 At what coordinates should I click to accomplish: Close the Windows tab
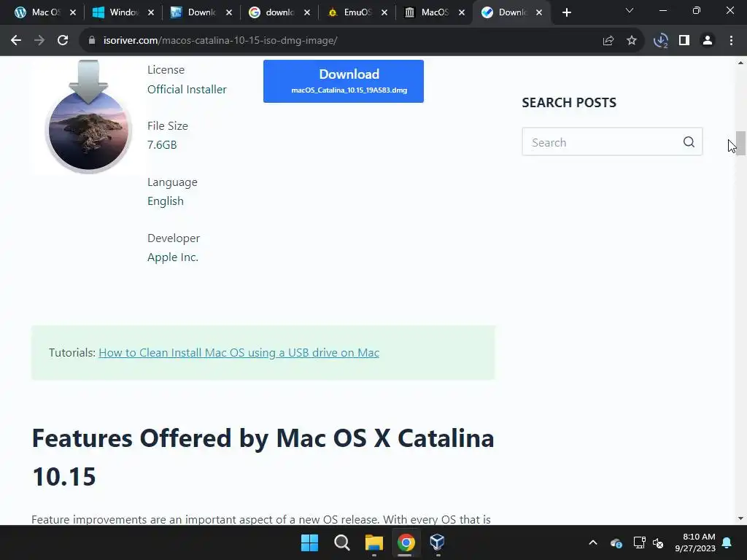151,13
